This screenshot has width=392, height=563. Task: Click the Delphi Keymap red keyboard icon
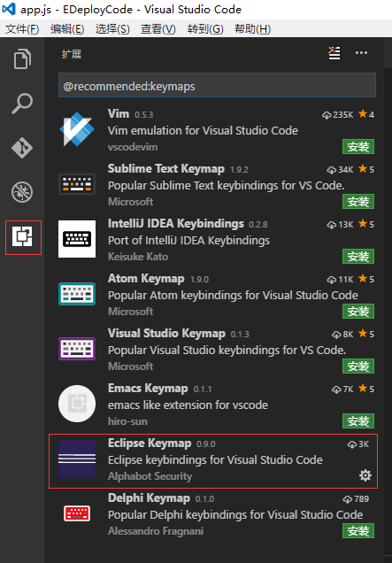click(x=77, y=513)
